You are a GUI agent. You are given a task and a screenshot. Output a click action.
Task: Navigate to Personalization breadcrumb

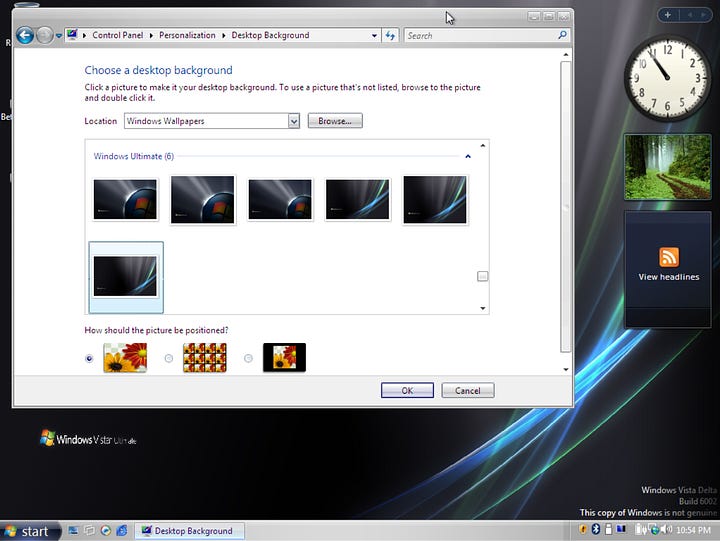click(x=187, y=35)
